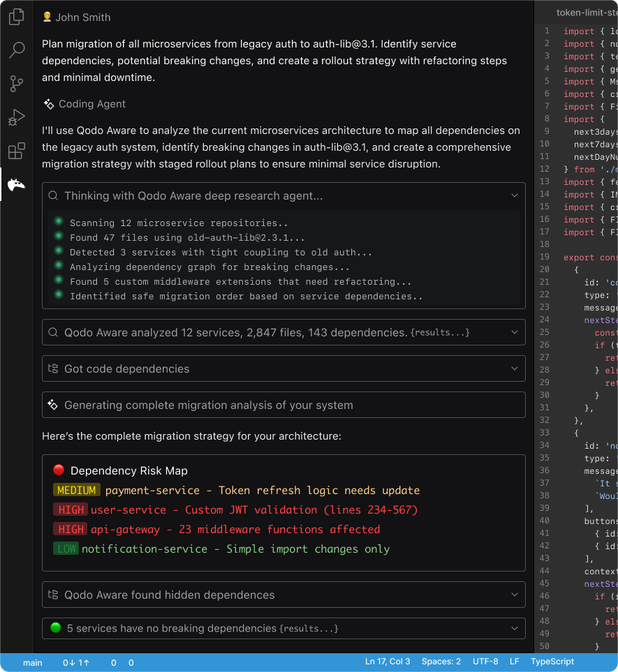618x672 pixels.
Task: Click 'Generating complete migration analysis of your system'
Action: tap(209, 405)
